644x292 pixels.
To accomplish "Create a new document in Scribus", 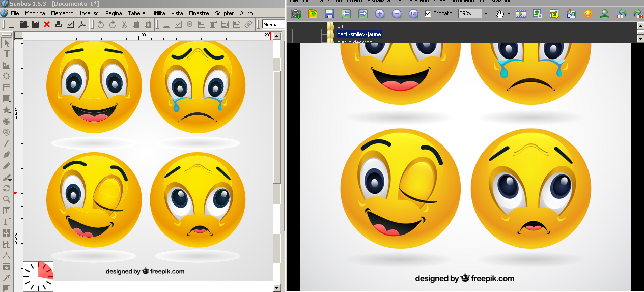I will point(12,24).
